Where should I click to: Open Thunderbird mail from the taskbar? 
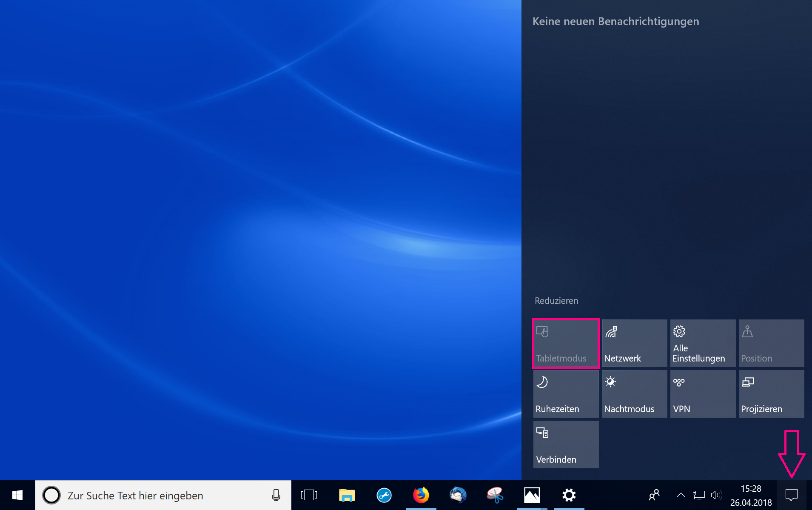(x=458, y=495)
